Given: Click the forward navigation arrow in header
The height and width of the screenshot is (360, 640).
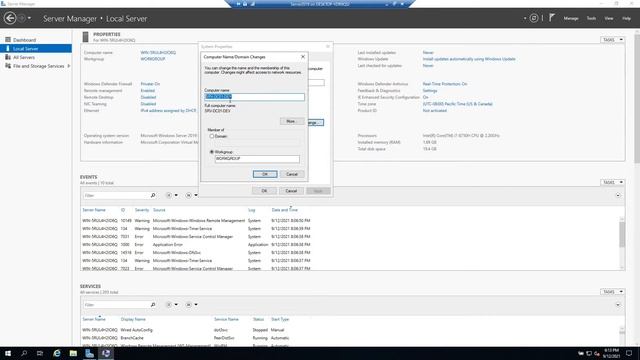Looking at the screenshot, I should [x=22, y=18].
